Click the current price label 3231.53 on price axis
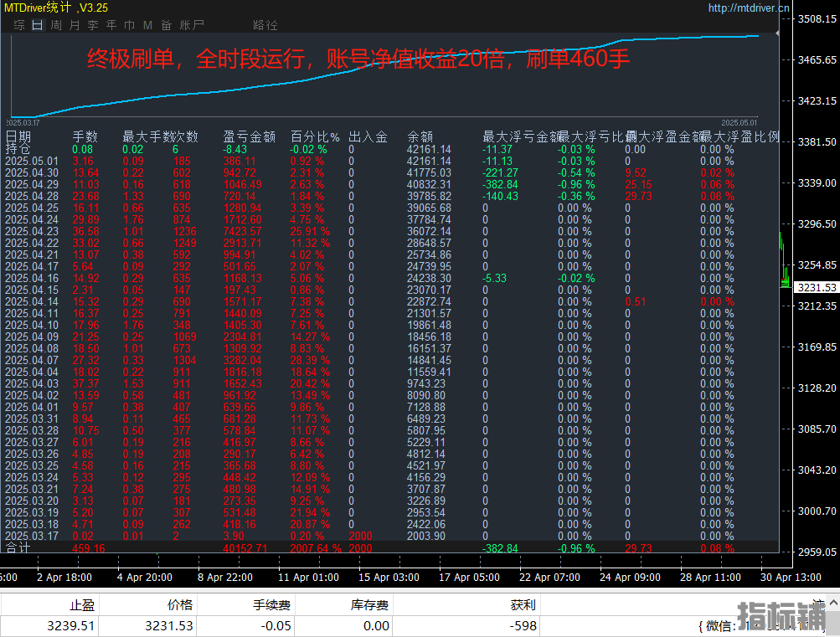 click(x=817, y=287)
